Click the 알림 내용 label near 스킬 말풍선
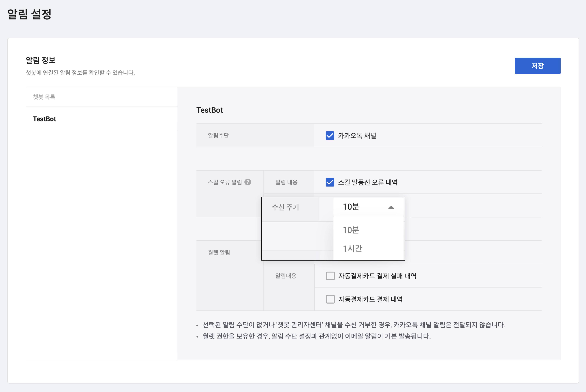This screenshot has width=586, height=392. tap(286, 182)
